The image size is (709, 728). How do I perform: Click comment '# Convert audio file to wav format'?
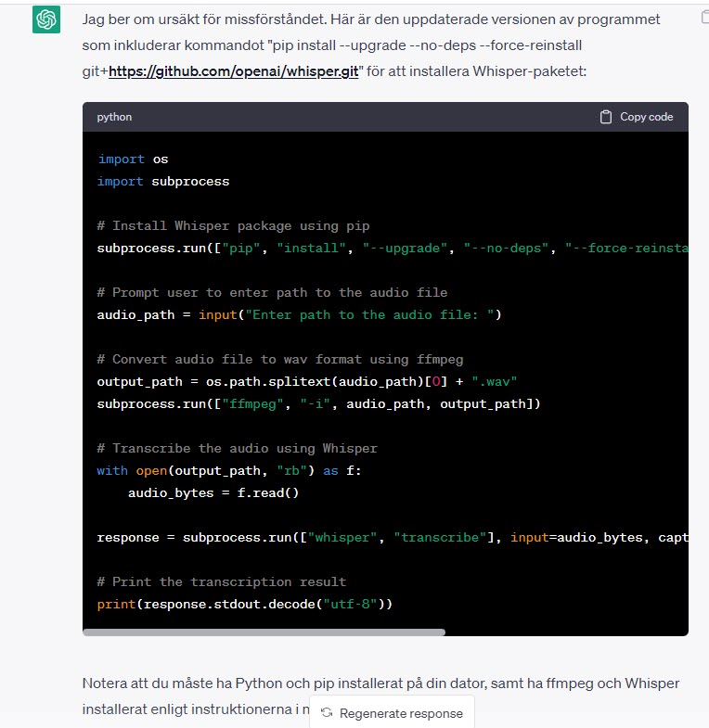click(x=280, y=359)
